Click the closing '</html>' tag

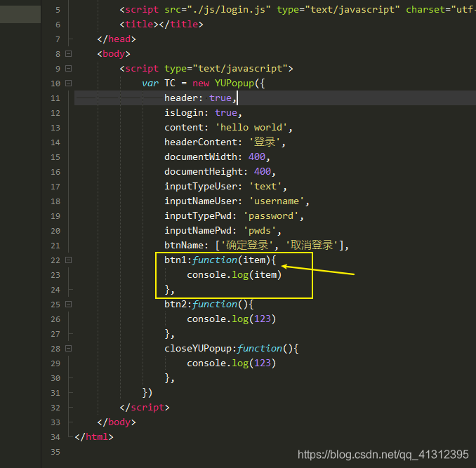(94, 437)
